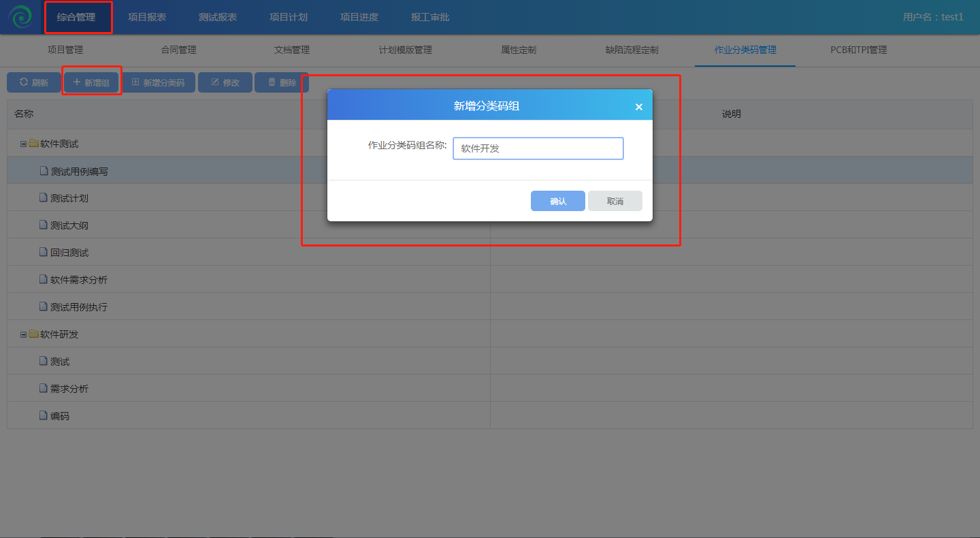This screenshot has height=538, width=980.
Task: Select the 编码 document item
Action: (60, 416)
